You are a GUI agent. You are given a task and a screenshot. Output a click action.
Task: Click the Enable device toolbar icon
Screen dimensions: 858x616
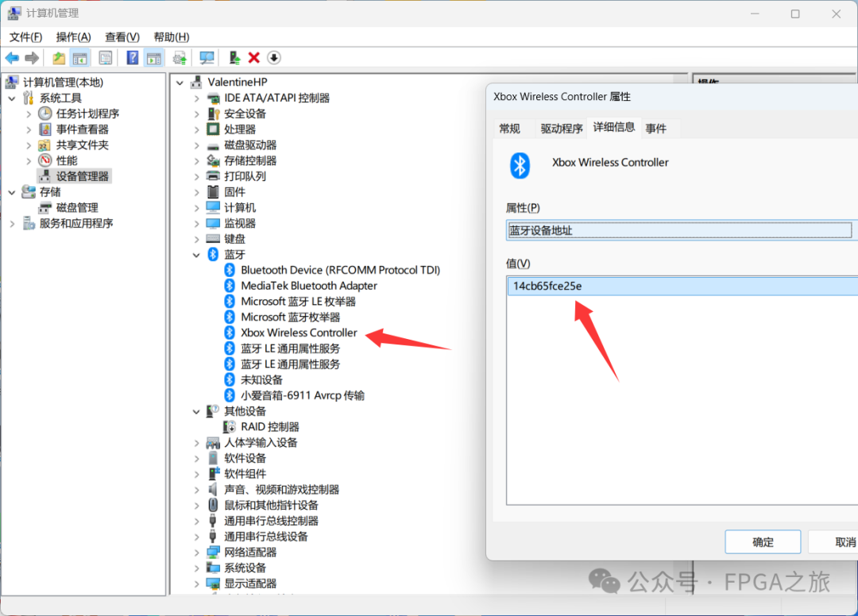pyautogui.click(x=234, y=57)
